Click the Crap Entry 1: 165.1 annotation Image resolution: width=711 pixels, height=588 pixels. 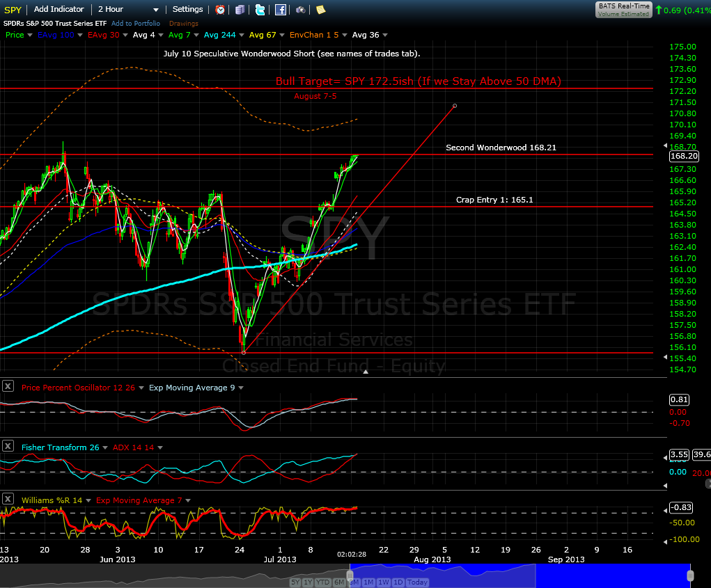pyautogui.click(x=494, y=199)
